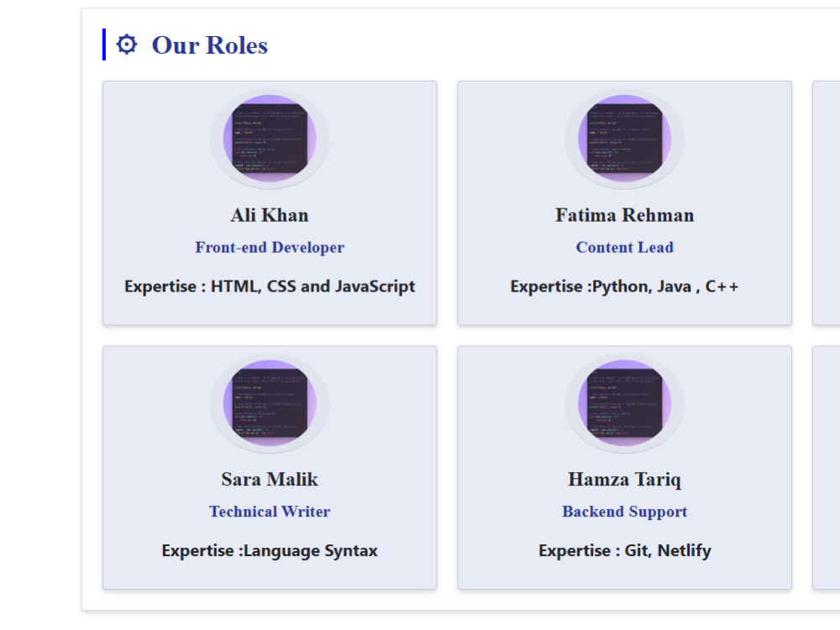Screen dimensions: 840x630
Task: Click Expertise :Python, Java , C++ text
Action: point(625,286)
